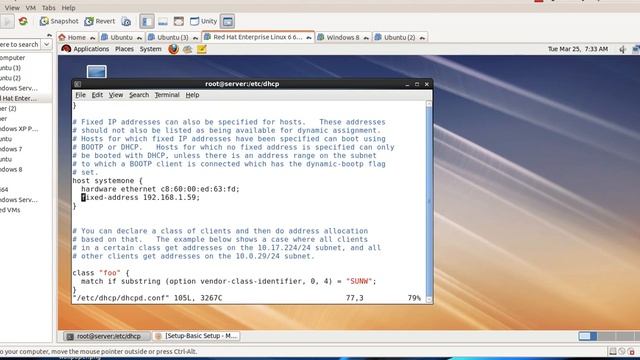Open the GNOME Places menu
This screenshot has height=360, width=640.
click(x=124, y=49)
